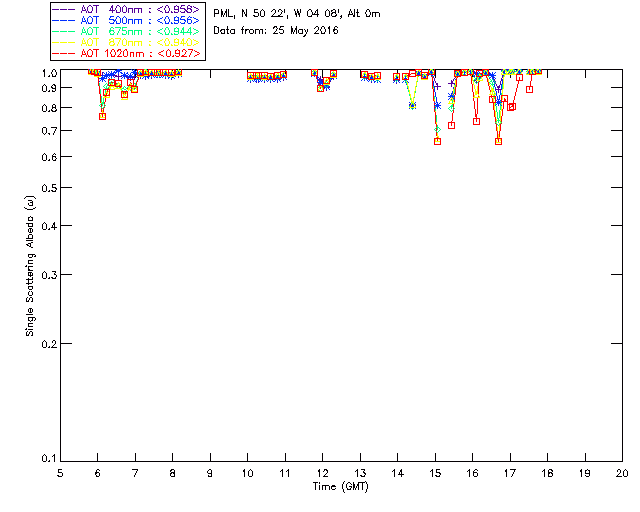Click the yellow dashed line sample in the legend

[64, 42]
